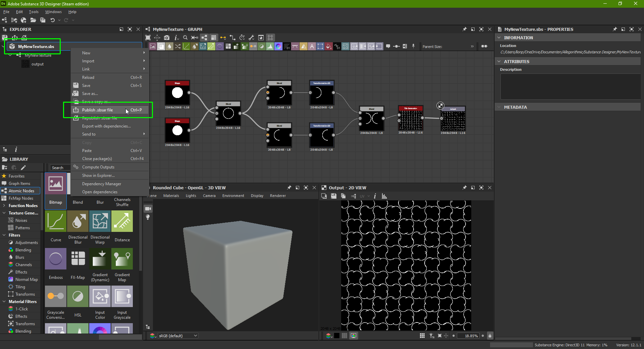Toggle graph link display mode icon
Viewport: 644px width, 349px height.
[232, 38]
